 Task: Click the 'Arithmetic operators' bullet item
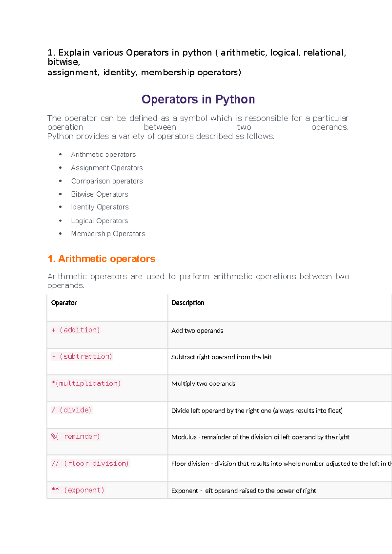(103, 155)
